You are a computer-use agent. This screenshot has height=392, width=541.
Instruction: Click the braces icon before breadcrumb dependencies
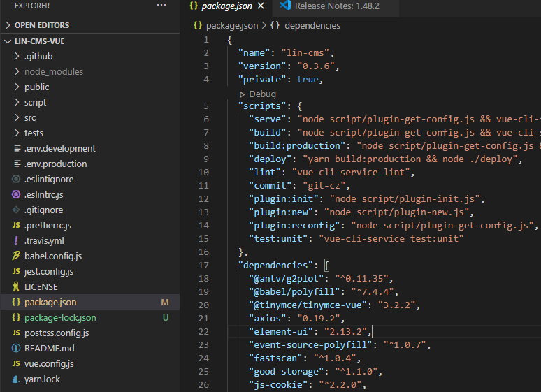[x=275, y=25]
